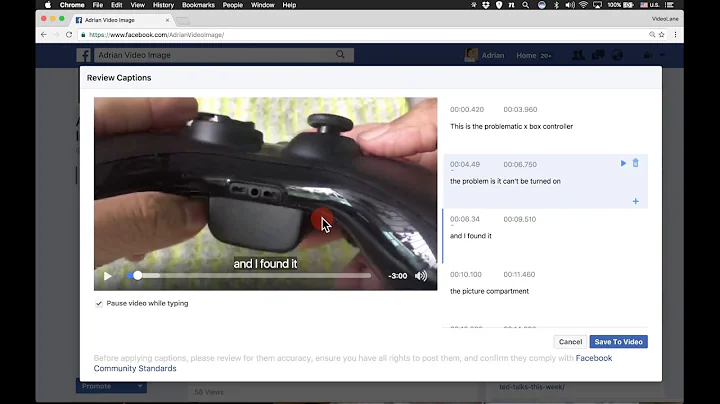Click Facebook search field 'Adrian Video Image'
This screenshot has width=720, height=404.
[224, 55]
